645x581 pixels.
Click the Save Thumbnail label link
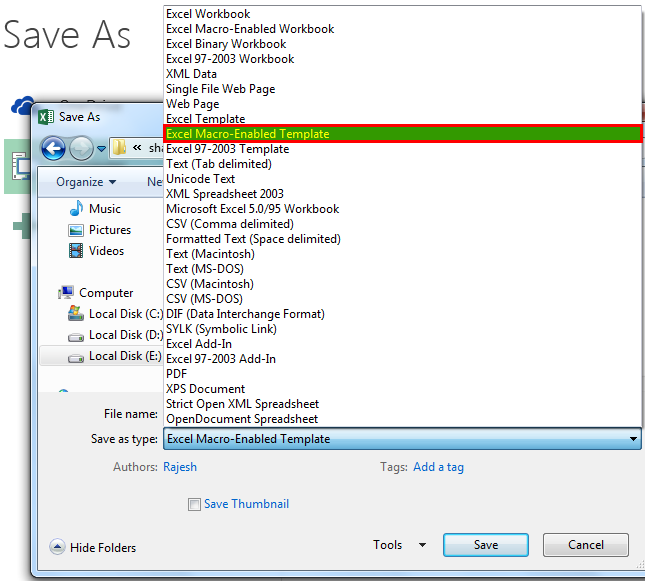pyautogui.click(x=246, y=504)
